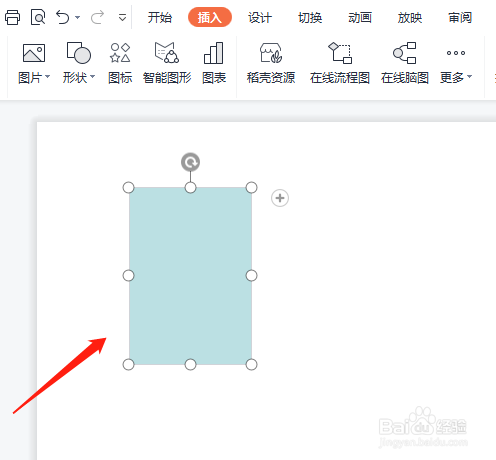496x460 pixels.
Task: Insert a chart with 图表
Action: pyautogui.click(x=214, y=63)
